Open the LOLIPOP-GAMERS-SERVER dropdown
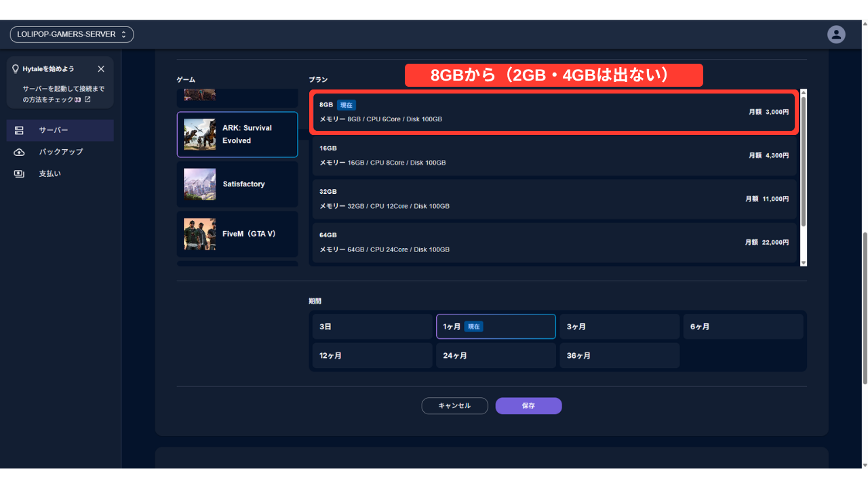The image size is (868, 488). [72, 35]
